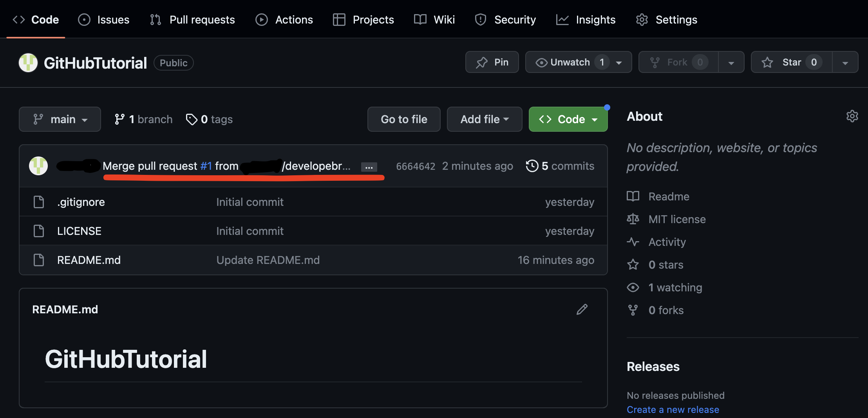The height and width of the screenshot is (418, 868).
Task: Open Initial commit message for .gitignore
Action: [250, 202]
